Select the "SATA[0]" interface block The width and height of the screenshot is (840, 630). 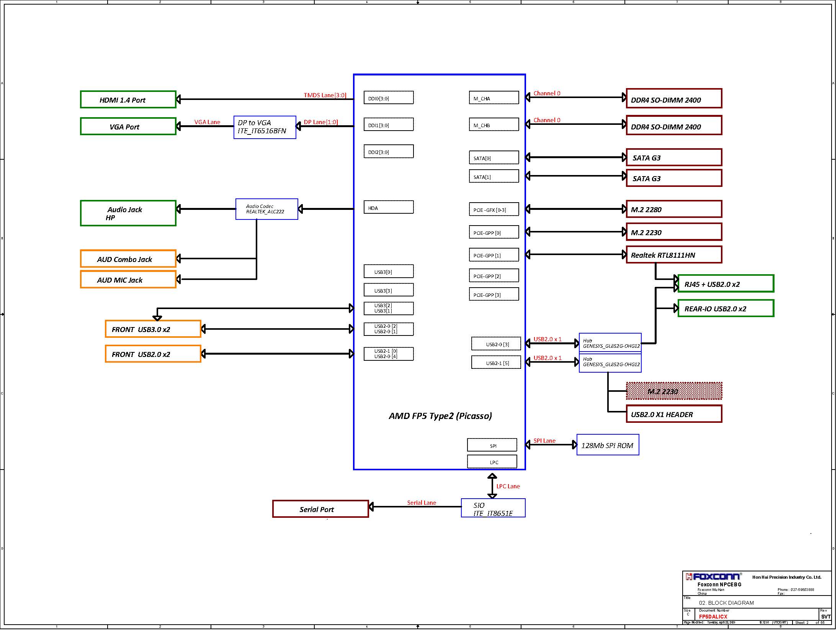494,157
